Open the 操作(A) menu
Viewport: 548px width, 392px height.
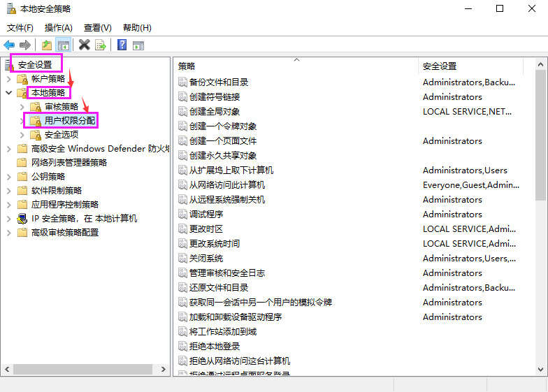tap(59, 28)
